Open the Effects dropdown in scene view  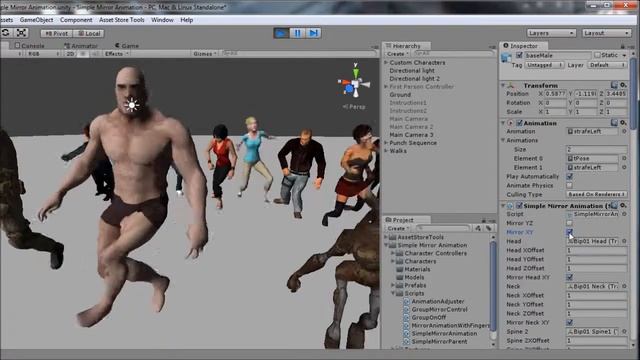pos(116,53)
